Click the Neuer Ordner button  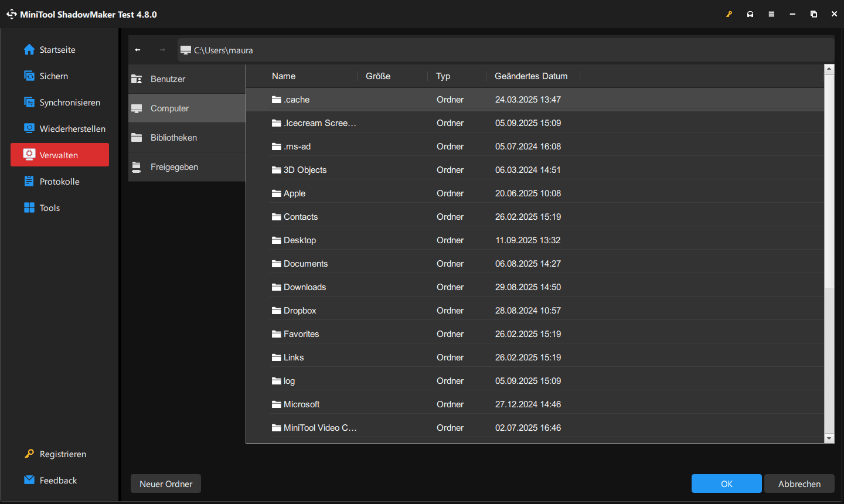point(166,483)
